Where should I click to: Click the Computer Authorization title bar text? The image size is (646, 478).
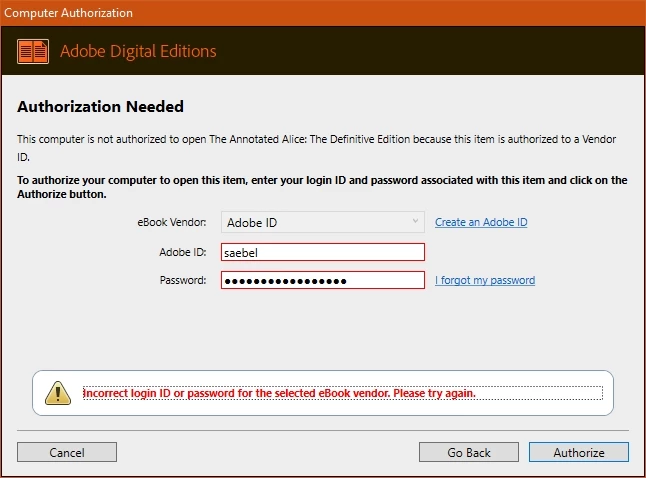68,13
